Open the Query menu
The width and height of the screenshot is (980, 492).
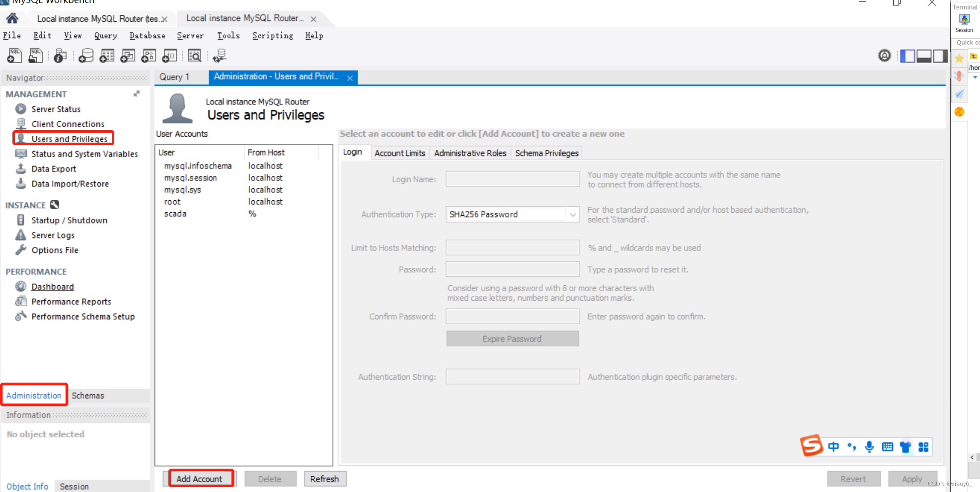(x=106, y=35)
